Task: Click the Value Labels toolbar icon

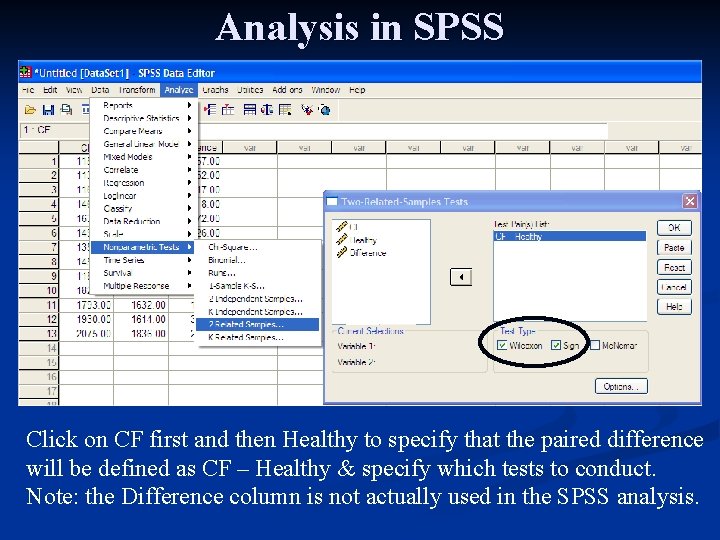Action: 307,110
